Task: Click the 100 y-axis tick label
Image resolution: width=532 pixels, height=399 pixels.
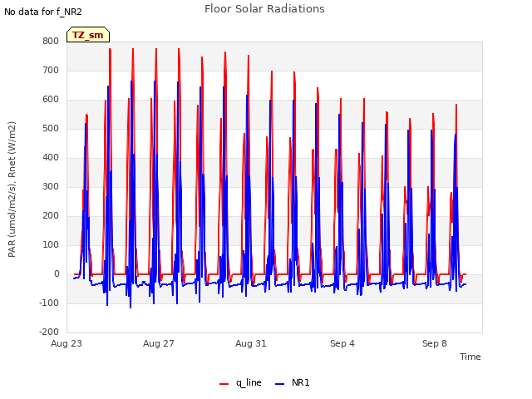Action: point(51,244)
